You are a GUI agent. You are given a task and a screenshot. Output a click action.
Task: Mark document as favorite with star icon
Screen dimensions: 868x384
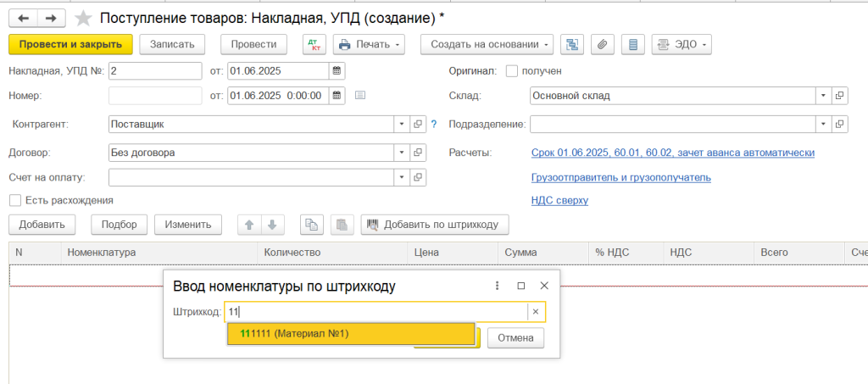[x=83, y=18]
